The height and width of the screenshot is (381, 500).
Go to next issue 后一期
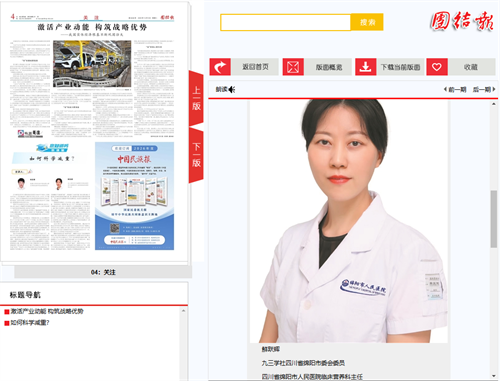[x=484, y=89]
